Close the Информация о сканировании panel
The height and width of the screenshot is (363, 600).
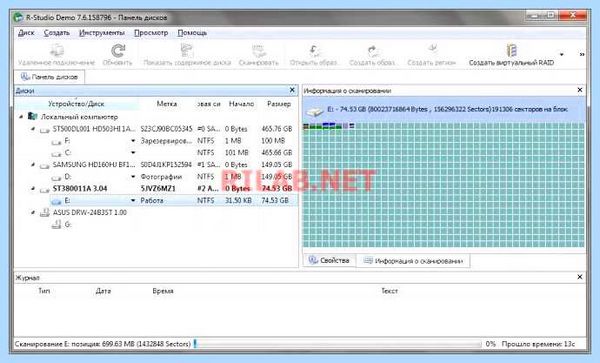(579, 90)
